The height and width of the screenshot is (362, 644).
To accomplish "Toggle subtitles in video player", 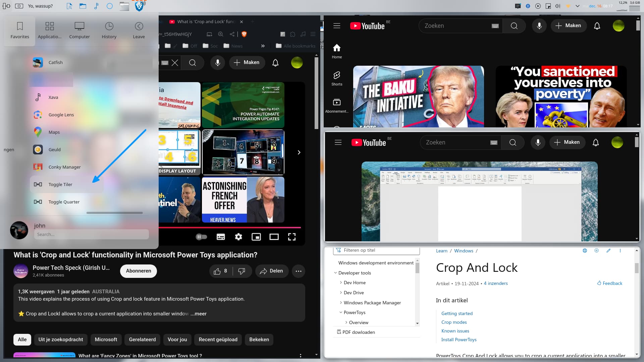I will coord(221,237).
